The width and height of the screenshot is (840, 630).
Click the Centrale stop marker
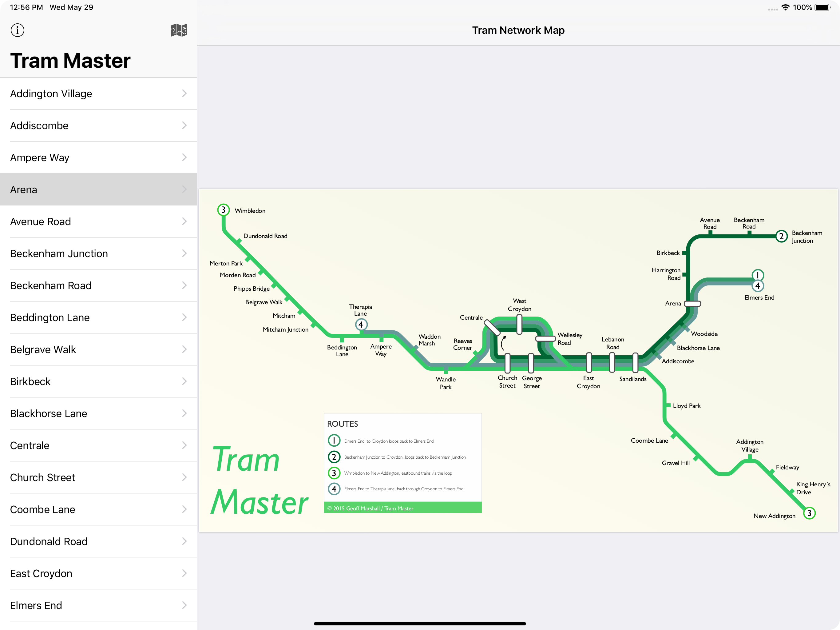click(x=492, y=328)
